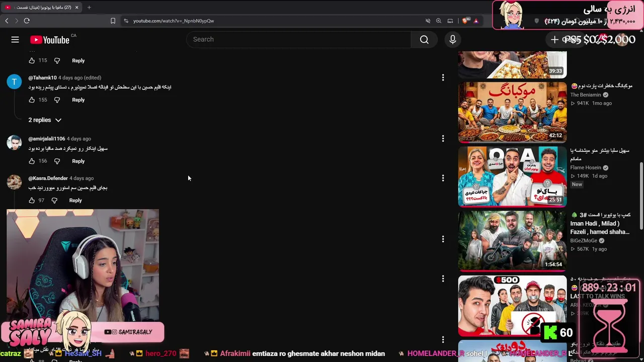Like @amirjalali1106's comment
The width and height of the screenshot is (644, 362).
point(32,161)
